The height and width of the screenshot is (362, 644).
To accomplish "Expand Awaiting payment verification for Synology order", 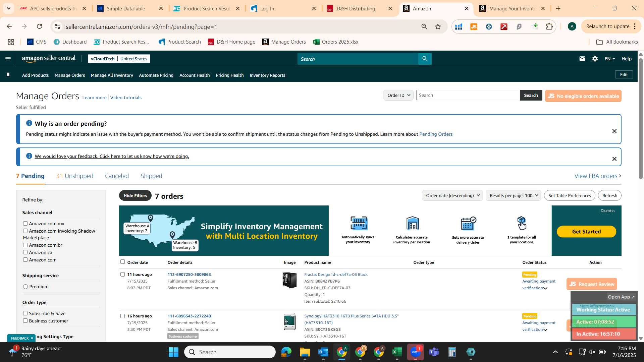I will 545,330.
